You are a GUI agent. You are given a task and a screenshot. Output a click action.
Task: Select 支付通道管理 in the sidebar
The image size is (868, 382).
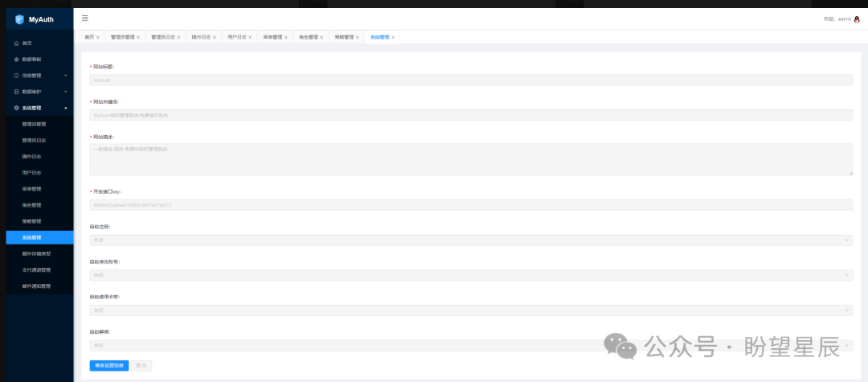37,269
